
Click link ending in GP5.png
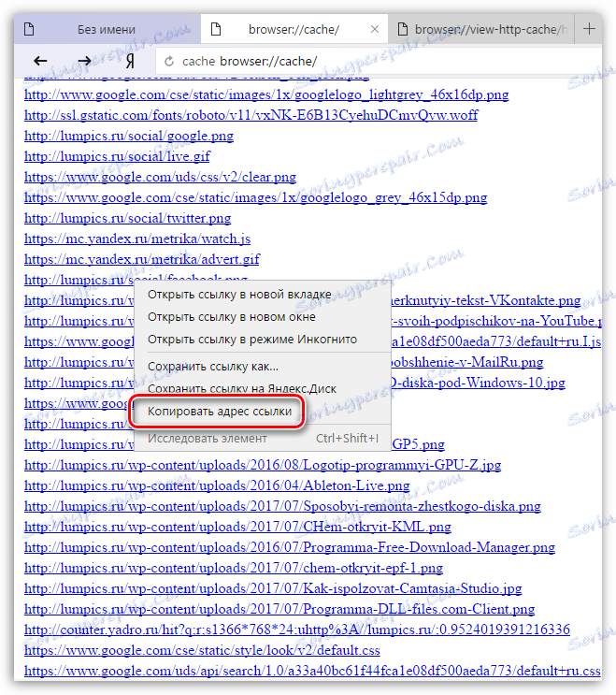pyautogui.click(x=418, y=444)
